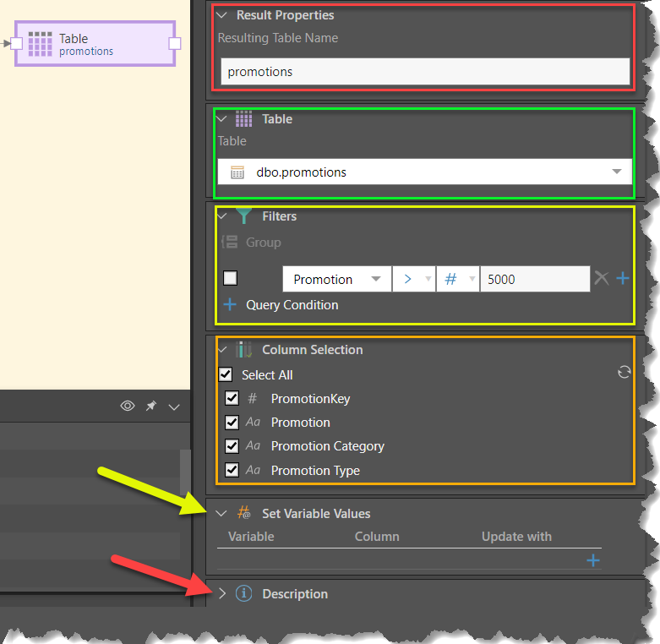Pin the lower panel with pin icon
This screenshot has height=644, width=660.
[151, 407]
